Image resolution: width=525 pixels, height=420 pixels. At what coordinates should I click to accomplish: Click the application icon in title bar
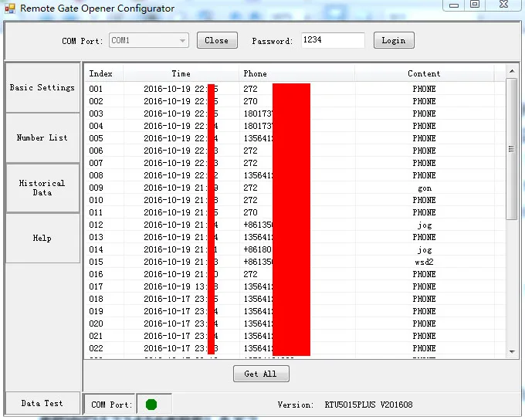coord(10,8)
